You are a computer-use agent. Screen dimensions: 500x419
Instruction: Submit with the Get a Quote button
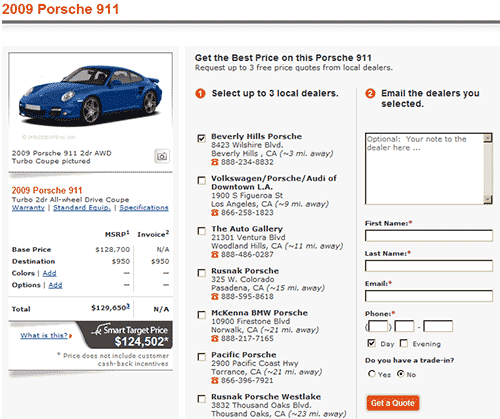tap(393, 403)
